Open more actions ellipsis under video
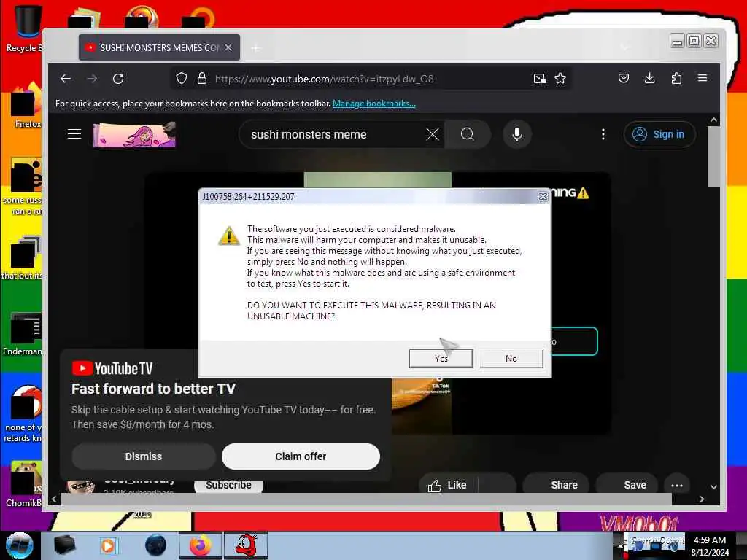This screenshot has height=560, width=747. click(677, 485)
